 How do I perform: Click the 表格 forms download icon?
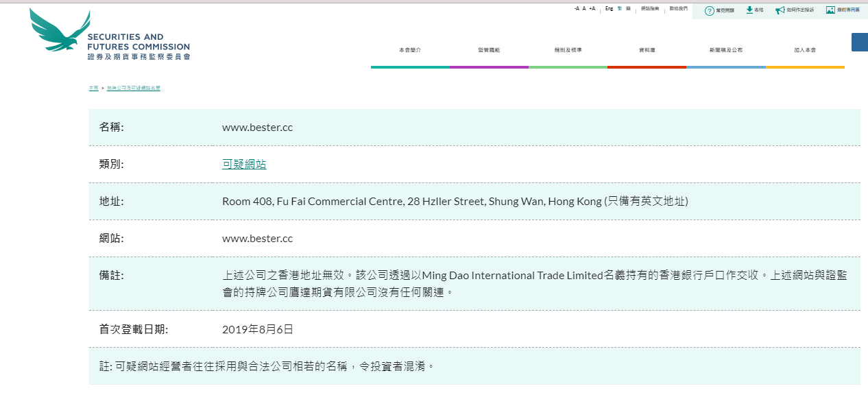pos(749,10)
